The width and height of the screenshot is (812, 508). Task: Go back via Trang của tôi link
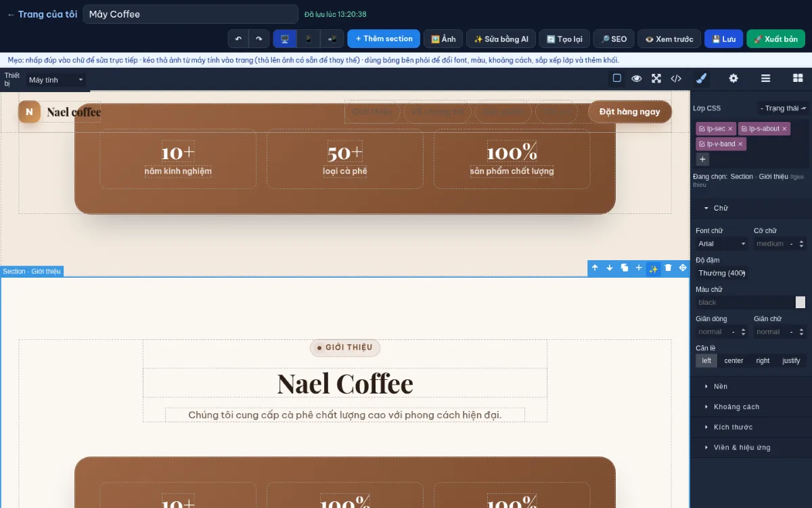(42, 14)
